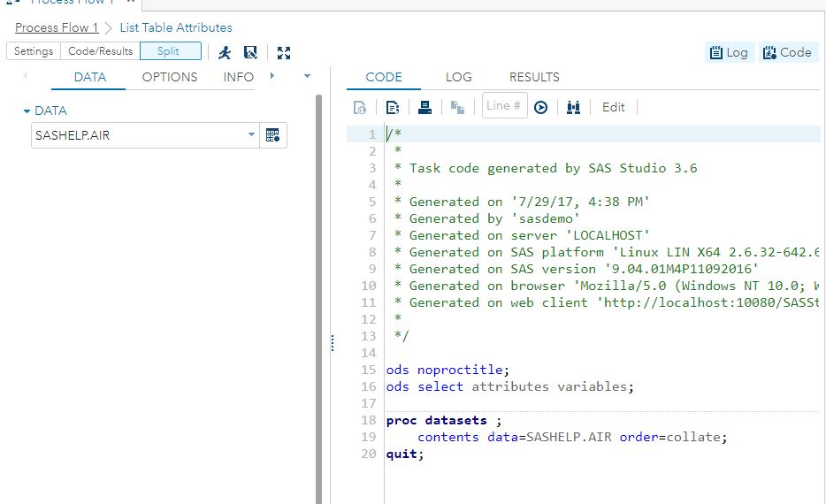Open the Code button at top right
The width and height of the screenshot is (826, 504).
[788, 53]
